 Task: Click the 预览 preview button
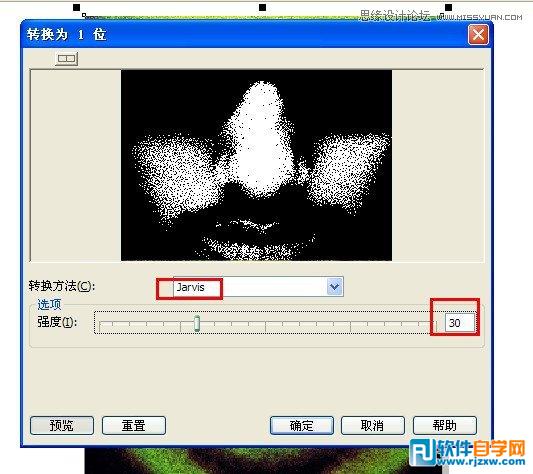(62, 425)
